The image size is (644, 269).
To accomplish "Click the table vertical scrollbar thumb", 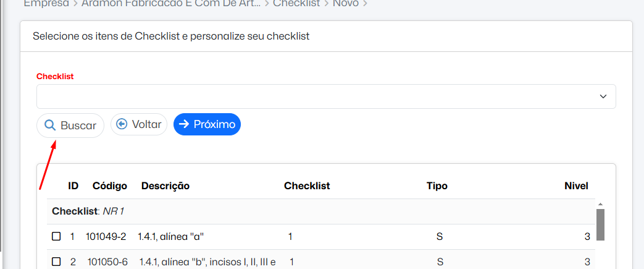I will tap(600, 224).
